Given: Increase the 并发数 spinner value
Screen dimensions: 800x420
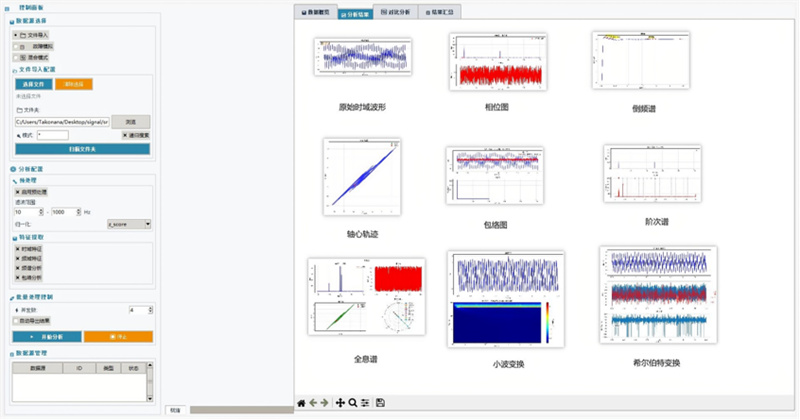Looking at the screenshot, I should pos(148,307).
